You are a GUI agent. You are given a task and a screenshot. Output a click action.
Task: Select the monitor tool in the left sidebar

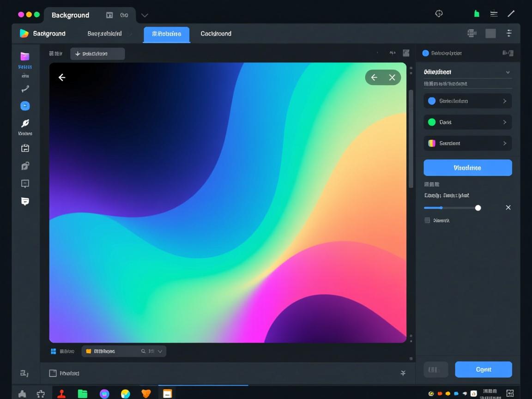(x=25, y=183)
